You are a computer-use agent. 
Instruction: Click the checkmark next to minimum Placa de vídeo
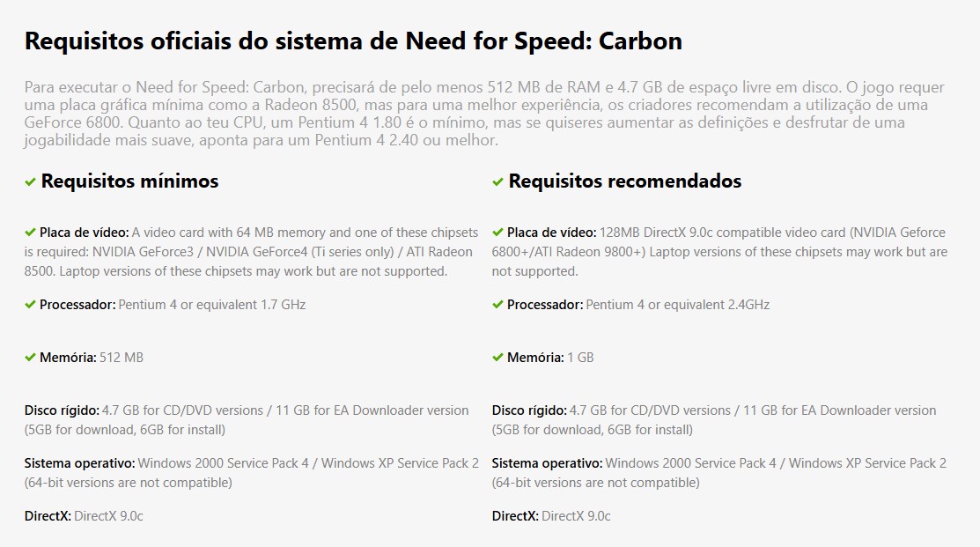tap(30, 233)
